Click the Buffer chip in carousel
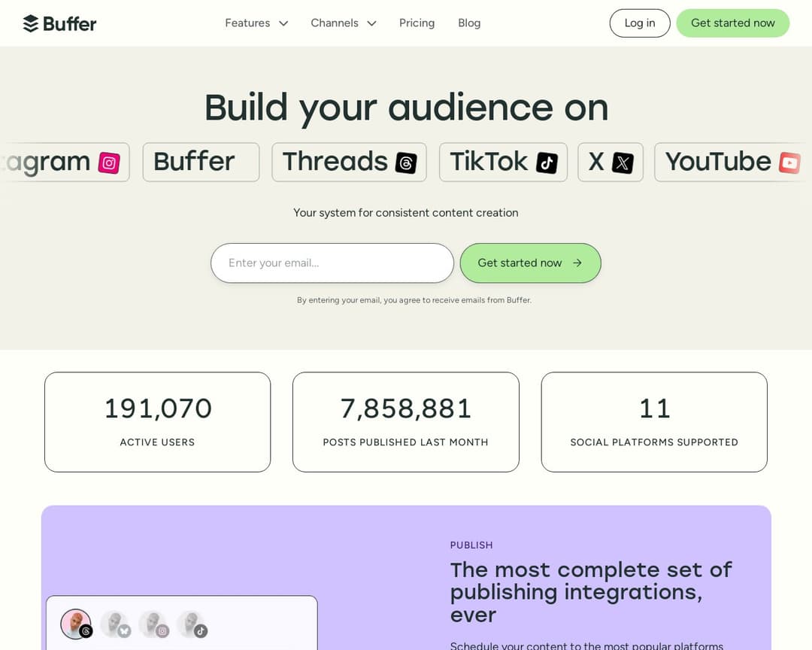The width and height of the screenshot is (812, 650). pos(201,162)
